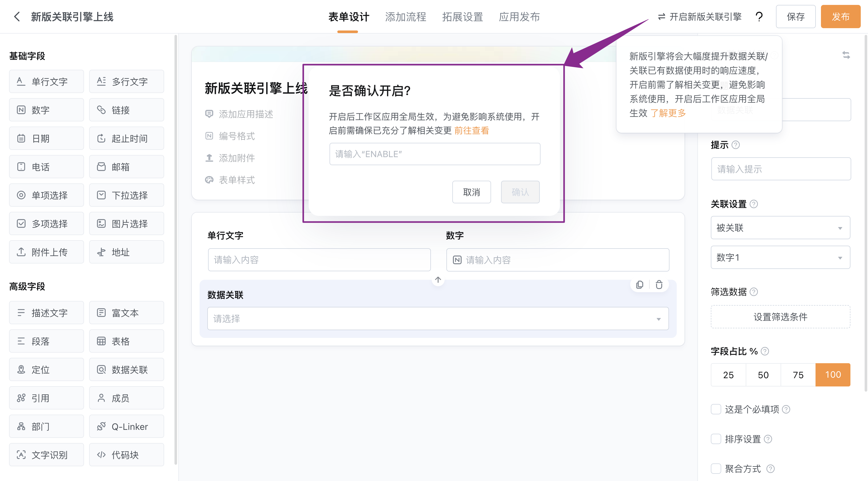Add a 描述文字 field
This screenshot has height=481, width=868.
[47, 313]
